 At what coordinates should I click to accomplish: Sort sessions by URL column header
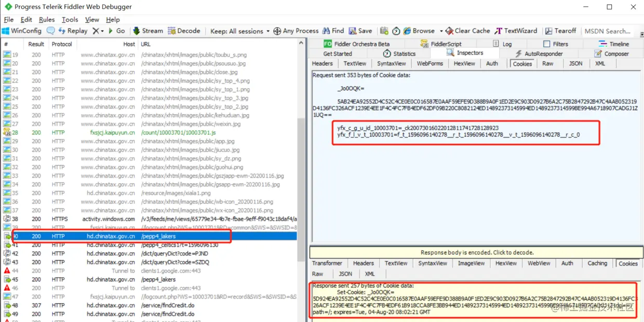tap(218, 44)
